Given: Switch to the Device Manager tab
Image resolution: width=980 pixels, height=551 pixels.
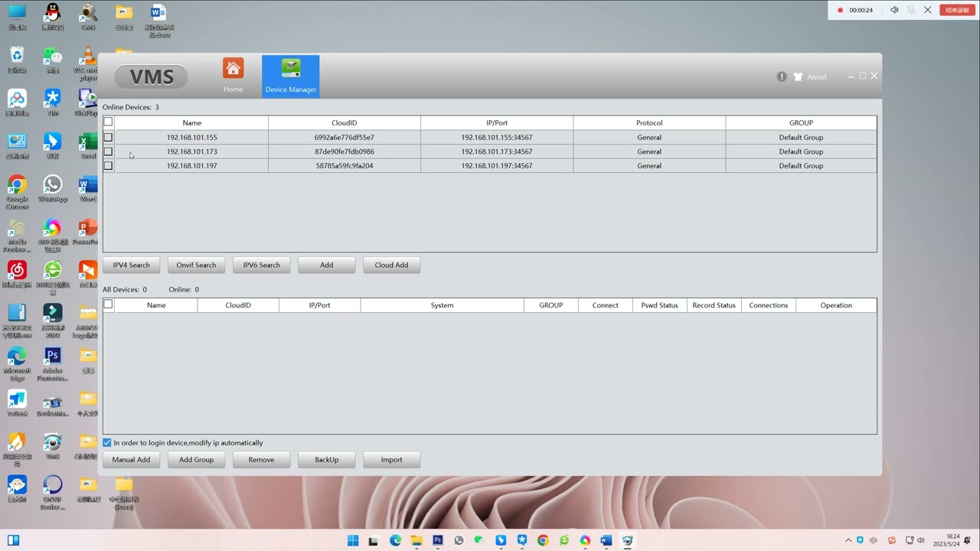Looking at the screenshot, I should (290, 77).
